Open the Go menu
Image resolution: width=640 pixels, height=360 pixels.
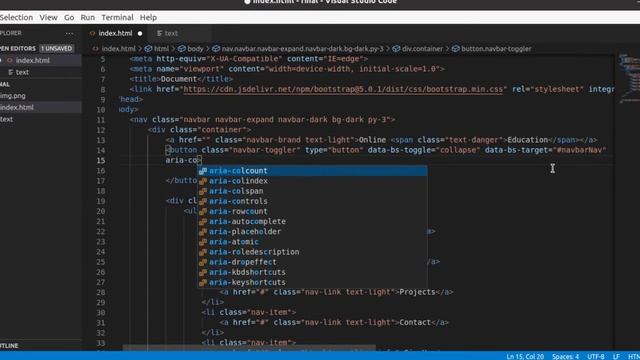(69, 18)
